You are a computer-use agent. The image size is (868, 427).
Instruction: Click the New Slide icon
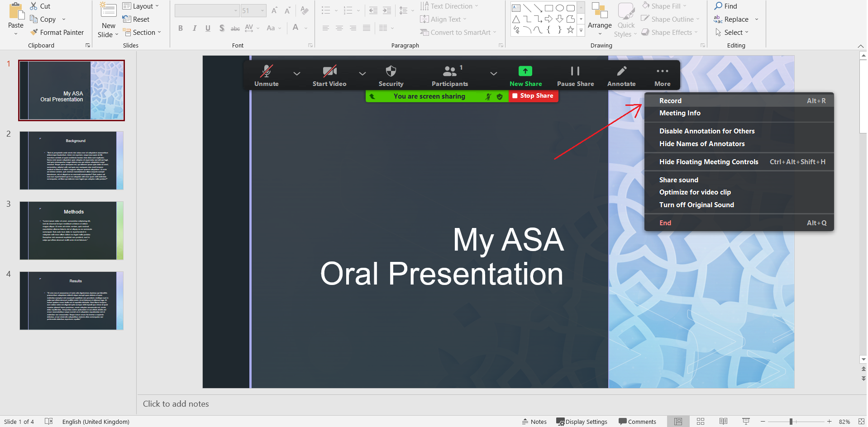(x=109, y=11)
